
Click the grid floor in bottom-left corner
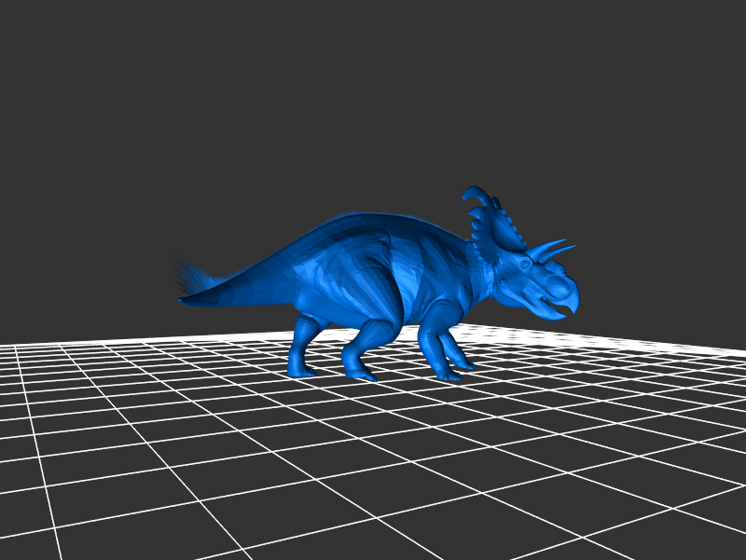click(x=37, y=522)
